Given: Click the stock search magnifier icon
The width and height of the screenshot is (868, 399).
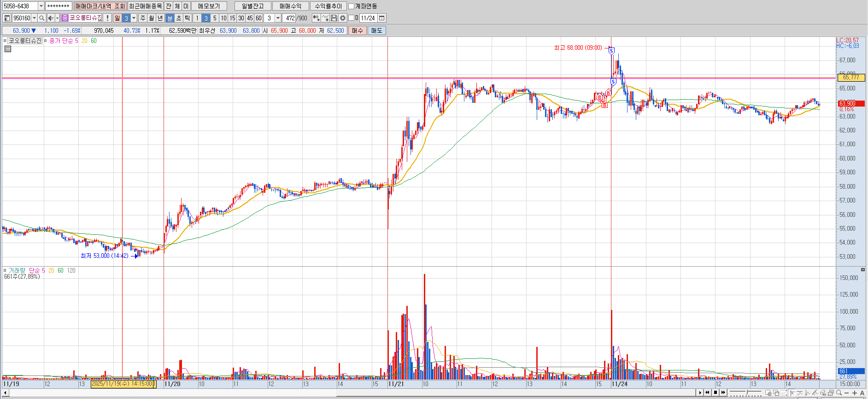Looking at the screenshot, I should pos(42,18).
